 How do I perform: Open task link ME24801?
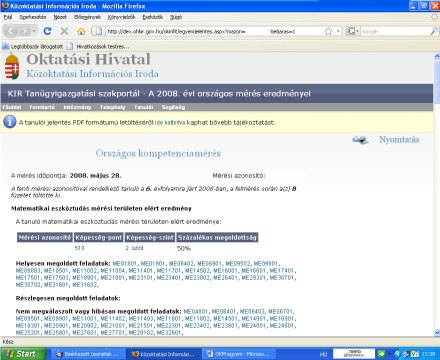pyautogui.click(x=282, y=326)
